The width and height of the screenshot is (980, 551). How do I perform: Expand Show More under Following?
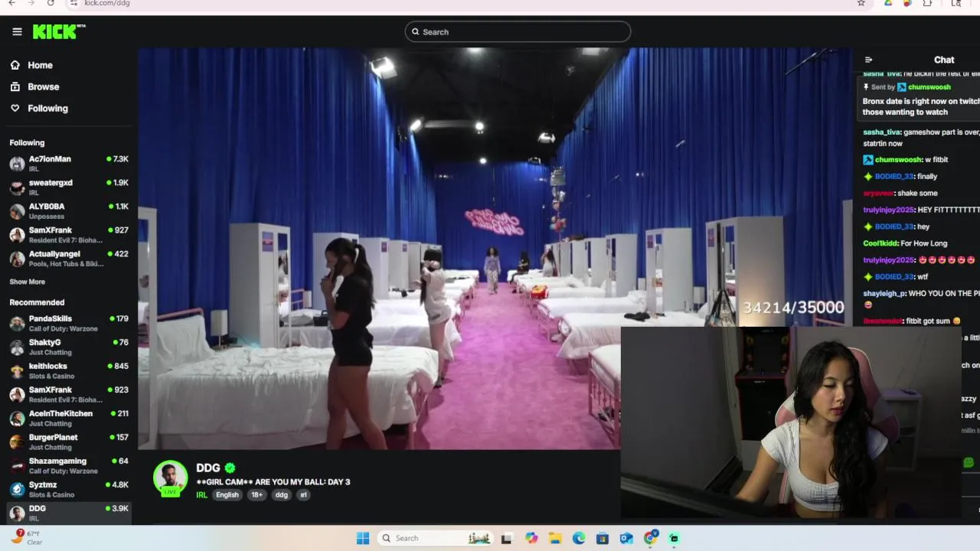coord(27,282)
